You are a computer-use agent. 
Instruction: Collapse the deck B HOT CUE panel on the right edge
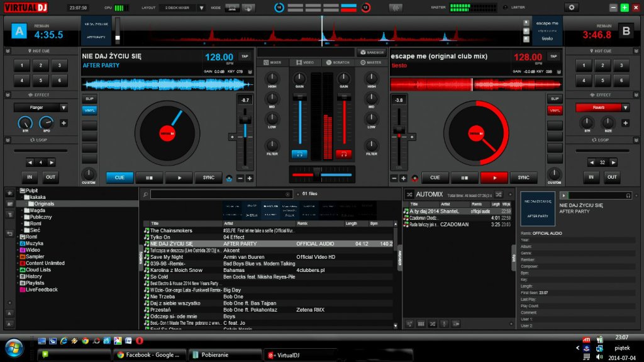pos(636,51)
